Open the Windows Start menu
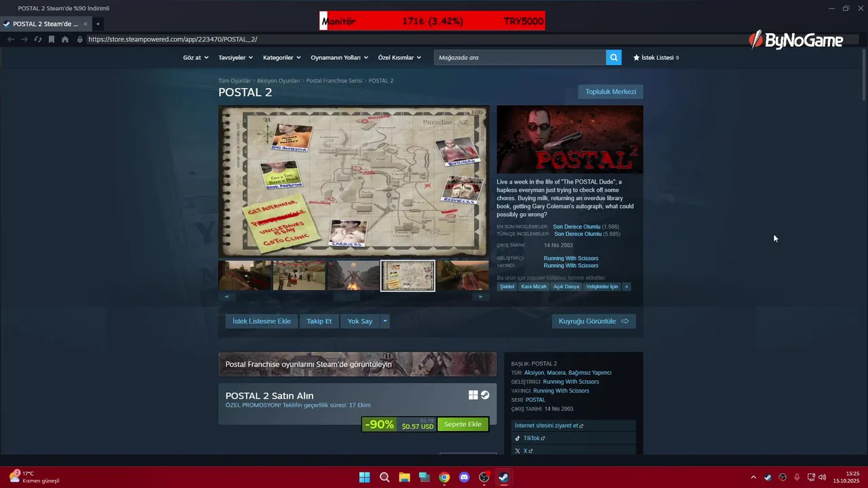The height and width of the screenshot is (488, 868). click(364, 477)
